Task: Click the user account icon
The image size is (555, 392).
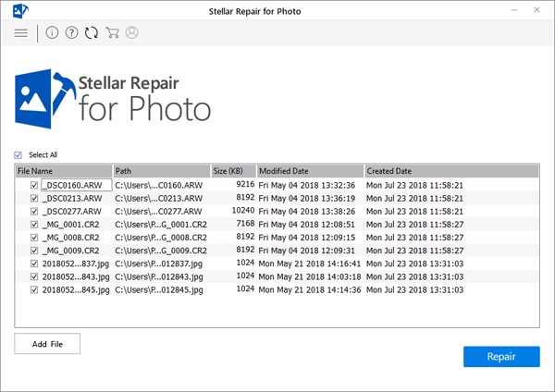Action: pyautogui.click(x=131, y=32)
